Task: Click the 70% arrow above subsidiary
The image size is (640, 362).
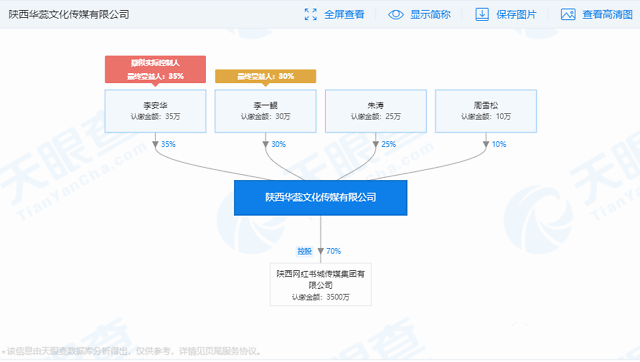Action: 321,251
